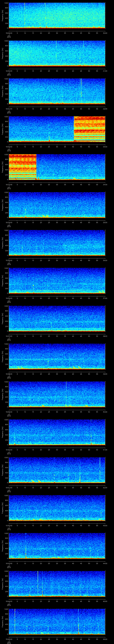Click the '18:31:00' start time label
This screenshot has height=644, width=114.
click(9, 109)
